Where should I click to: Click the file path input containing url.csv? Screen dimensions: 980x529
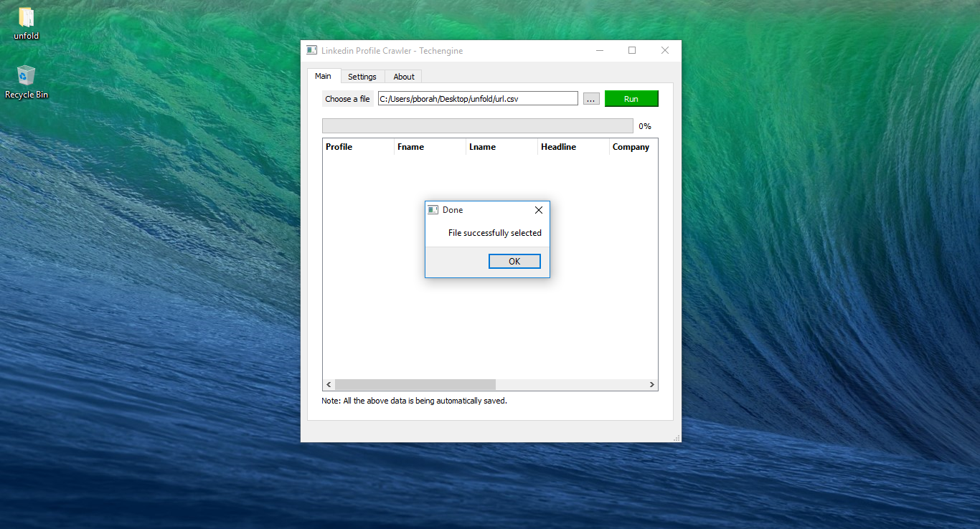tap(477, 99)
